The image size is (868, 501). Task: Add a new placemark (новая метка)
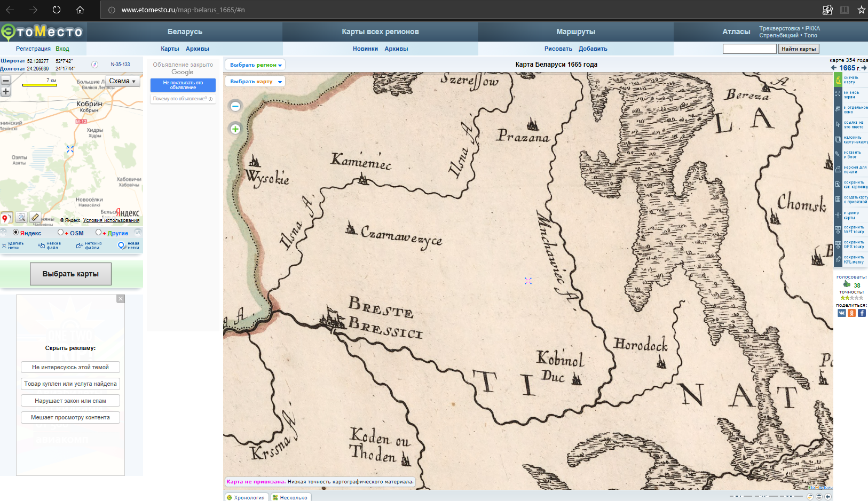coord(129,245)
